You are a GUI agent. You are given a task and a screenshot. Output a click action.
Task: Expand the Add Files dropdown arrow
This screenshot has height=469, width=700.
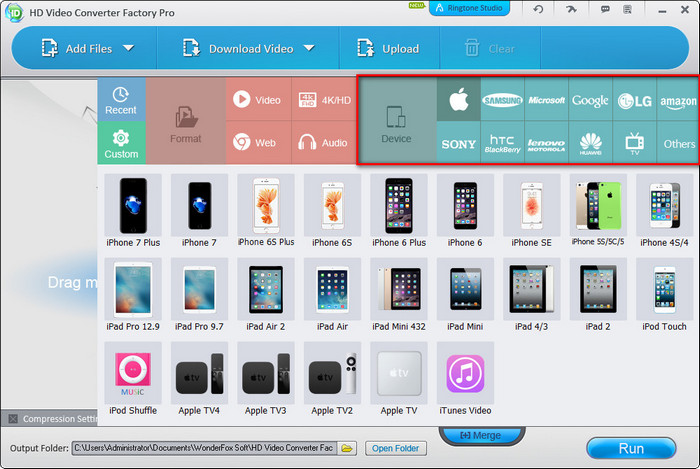click(x=129, y=48)
